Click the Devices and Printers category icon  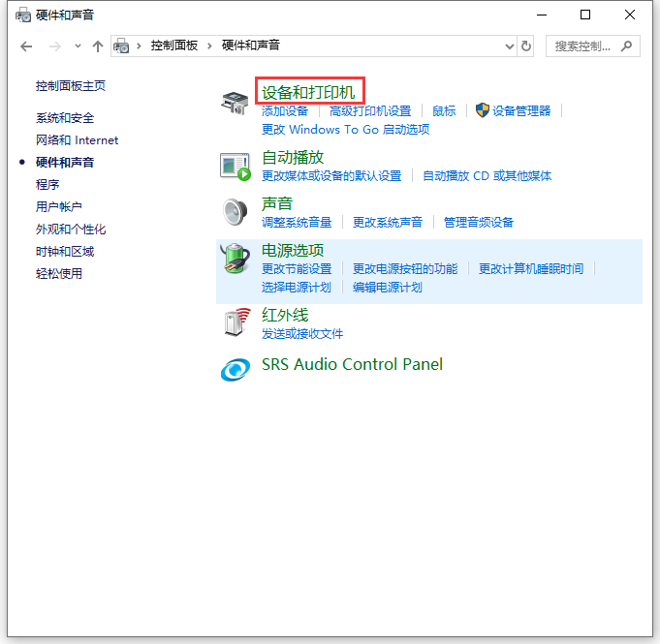point(235,103)
